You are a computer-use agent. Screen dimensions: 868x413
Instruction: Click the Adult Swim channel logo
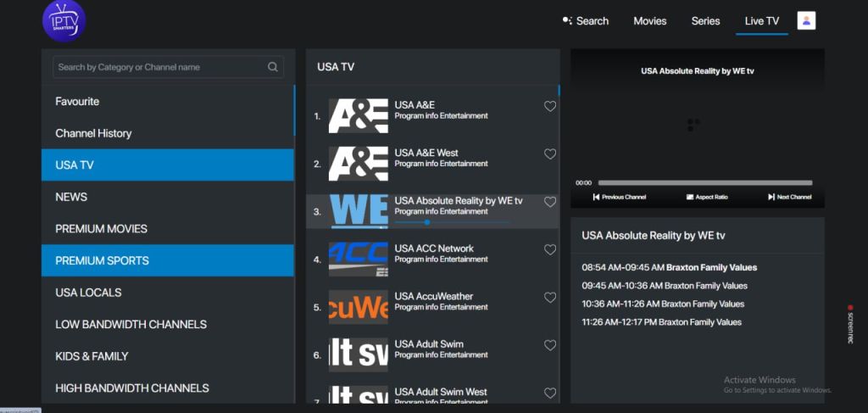pyautogui.click(x=358, y=354)
